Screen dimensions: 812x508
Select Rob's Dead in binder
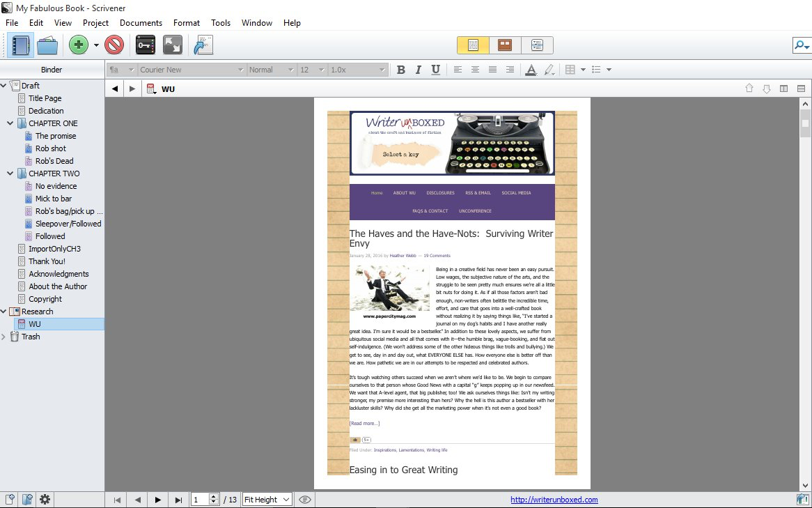coord(54,161)
